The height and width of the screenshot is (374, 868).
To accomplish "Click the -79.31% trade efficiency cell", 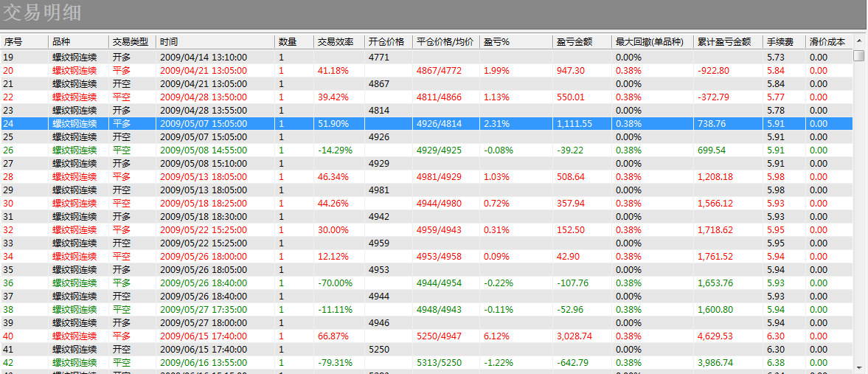I will 335,363.
